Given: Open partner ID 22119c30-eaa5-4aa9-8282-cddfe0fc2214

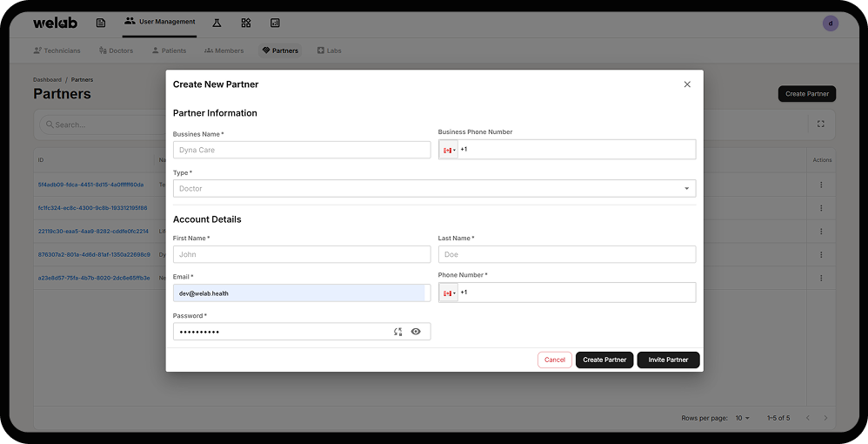Looking at the screenshot, I should pos(93,232).
